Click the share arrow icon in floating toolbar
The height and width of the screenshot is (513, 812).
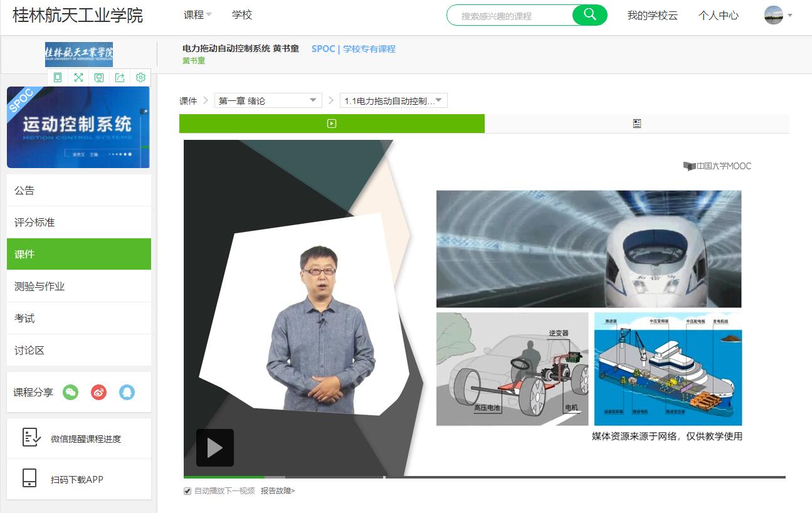[120, 78]
